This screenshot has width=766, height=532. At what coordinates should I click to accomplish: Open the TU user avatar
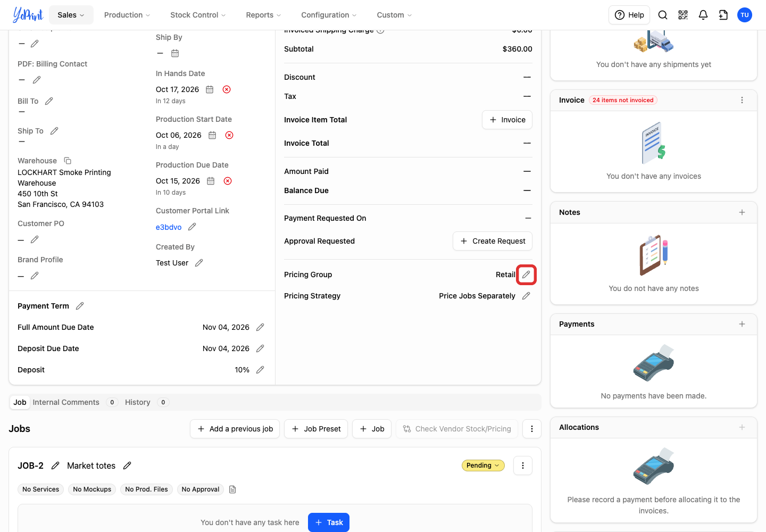745,15
